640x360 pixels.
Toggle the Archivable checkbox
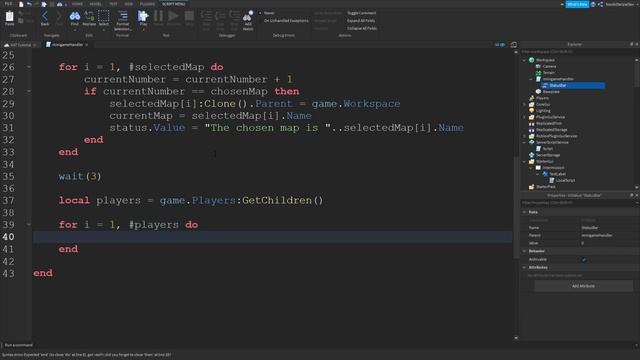[x=584, y=260]
